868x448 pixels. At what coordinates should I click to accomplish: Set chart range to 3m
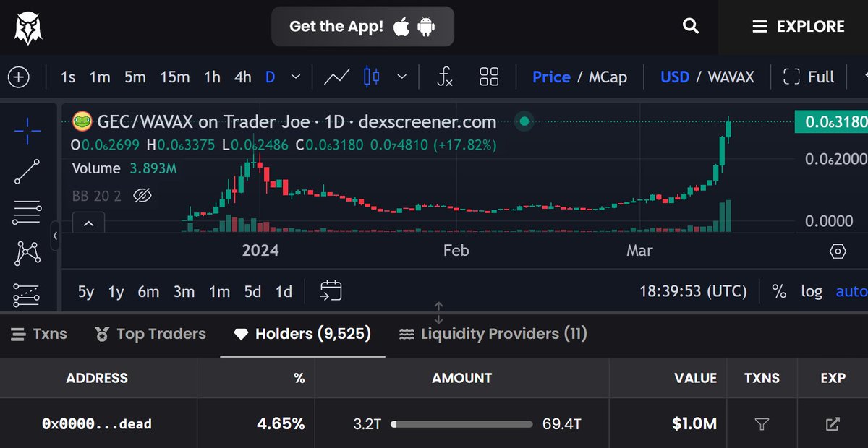[184, 291]
